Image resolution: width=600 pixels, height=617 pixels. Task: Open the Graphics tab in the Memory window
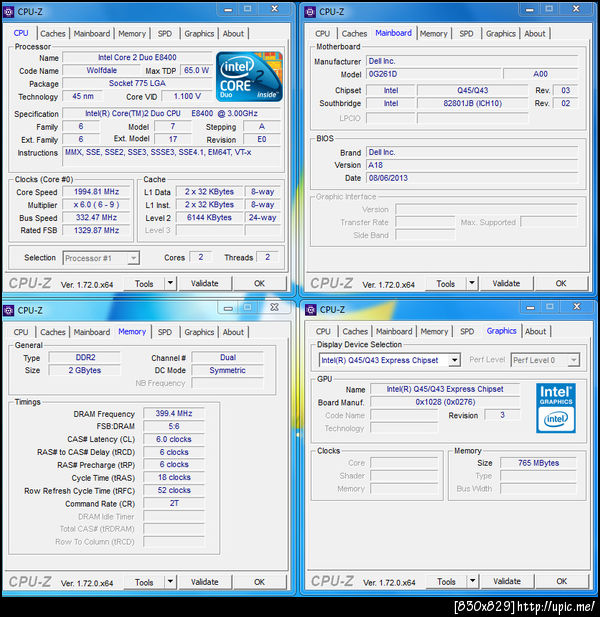click(x=199, y=332)
